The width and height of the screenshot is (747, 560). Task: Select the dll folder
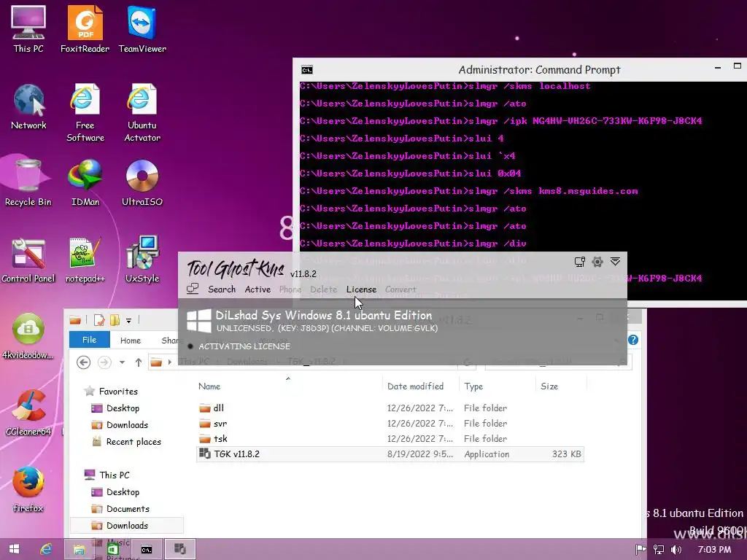390,408
